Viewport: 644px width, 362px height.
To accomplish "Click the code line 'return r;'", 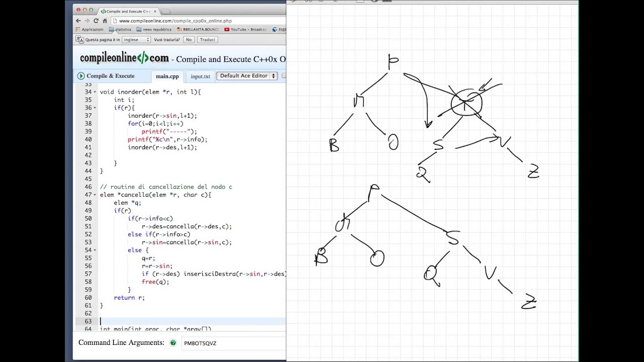I will [x=129, y=298].
